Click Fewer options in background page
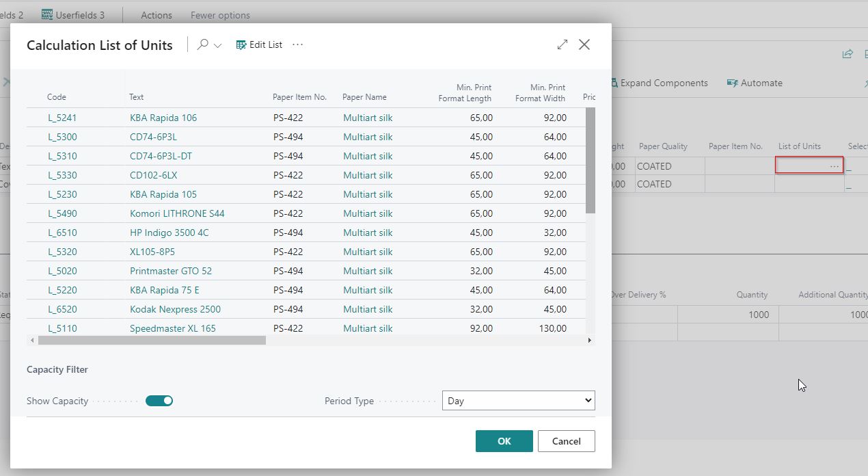868x476 pixels. tap(220, 15)
